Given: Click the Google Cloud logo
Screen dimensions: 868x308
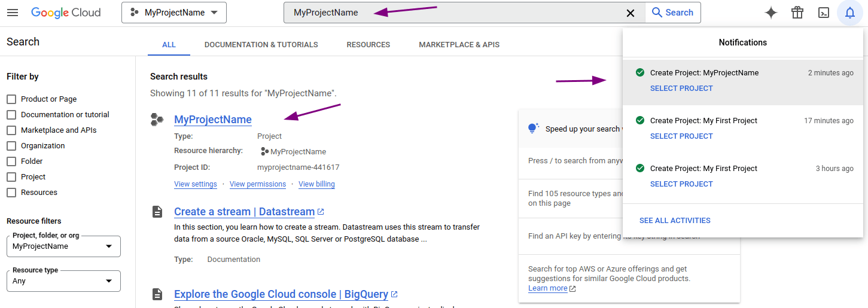Looking at the screenshot, I should point(66,13).
